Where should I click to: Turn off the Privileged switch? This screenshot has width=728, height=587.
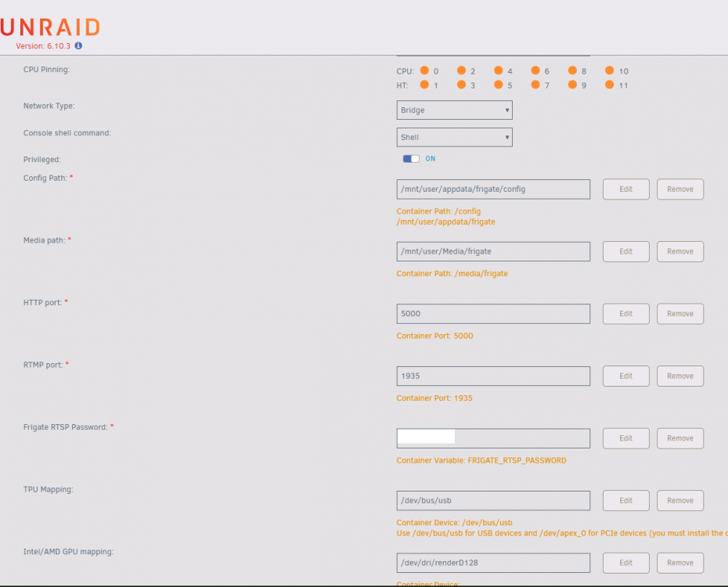[x=411, y=159]
